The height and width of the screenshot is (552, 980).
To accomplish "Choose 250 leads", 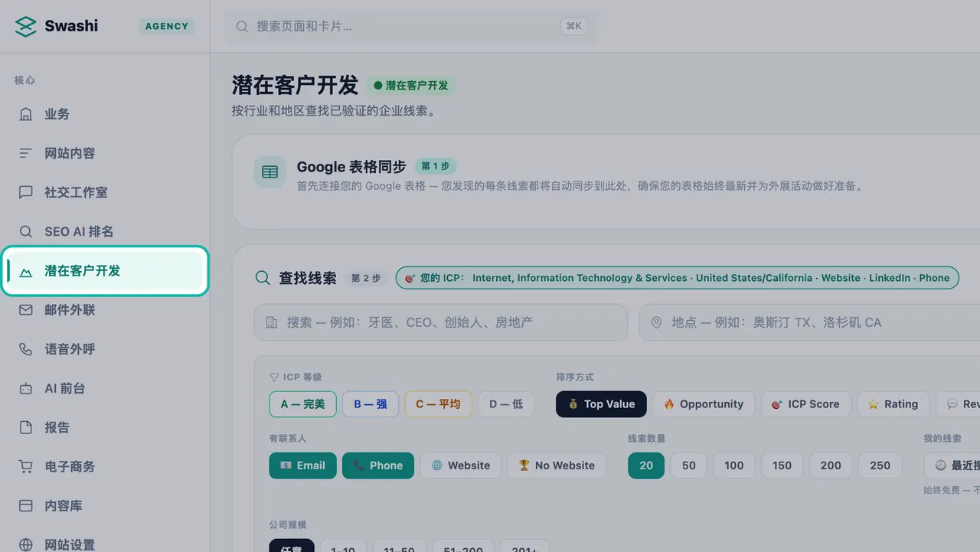I will pos(880,465).
